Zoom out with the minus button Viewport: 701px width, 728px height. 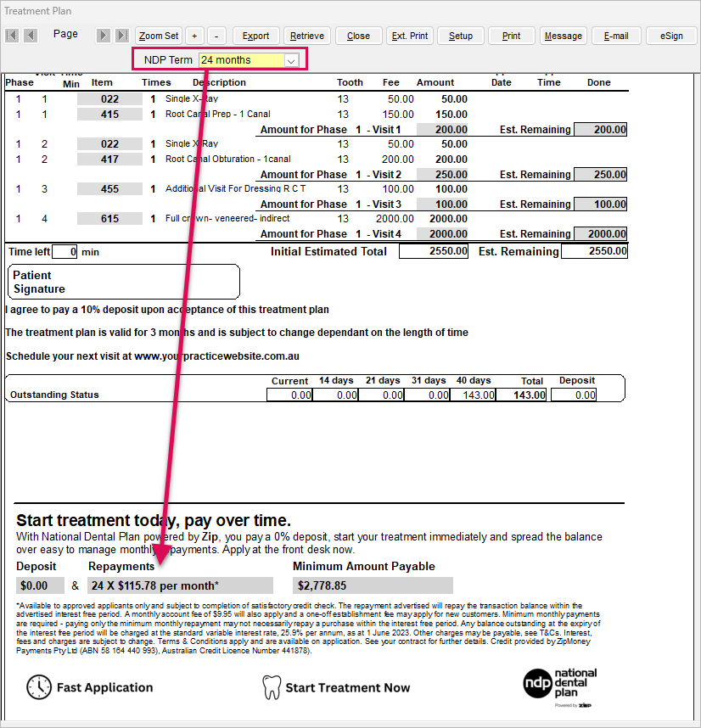216,36
